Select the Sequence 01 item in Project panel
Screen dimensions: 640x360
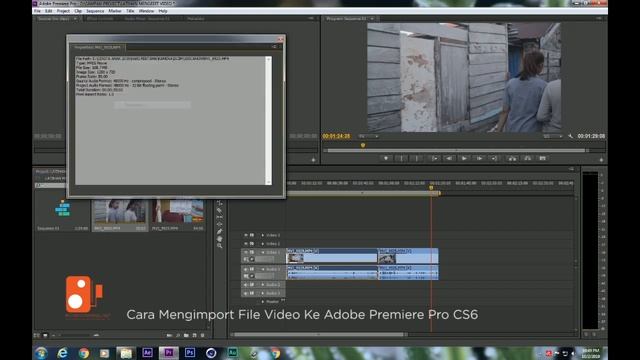tap(62, 215)
